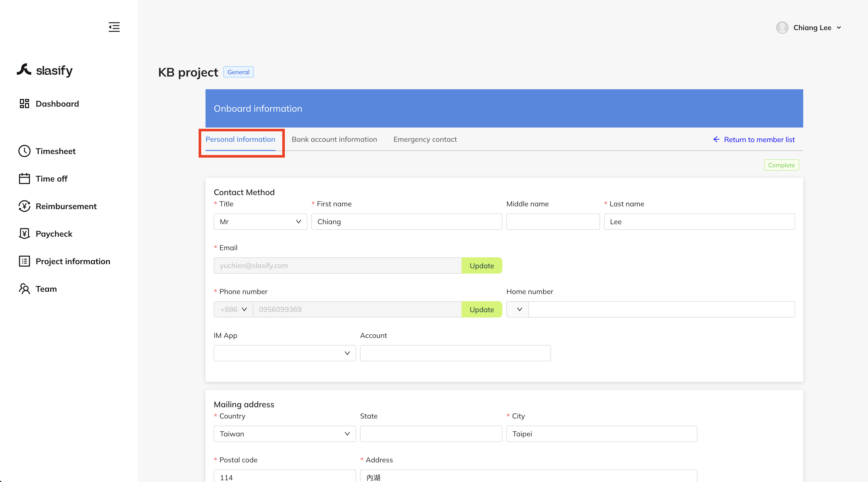Click the Middle name input field

pos(553,221)
